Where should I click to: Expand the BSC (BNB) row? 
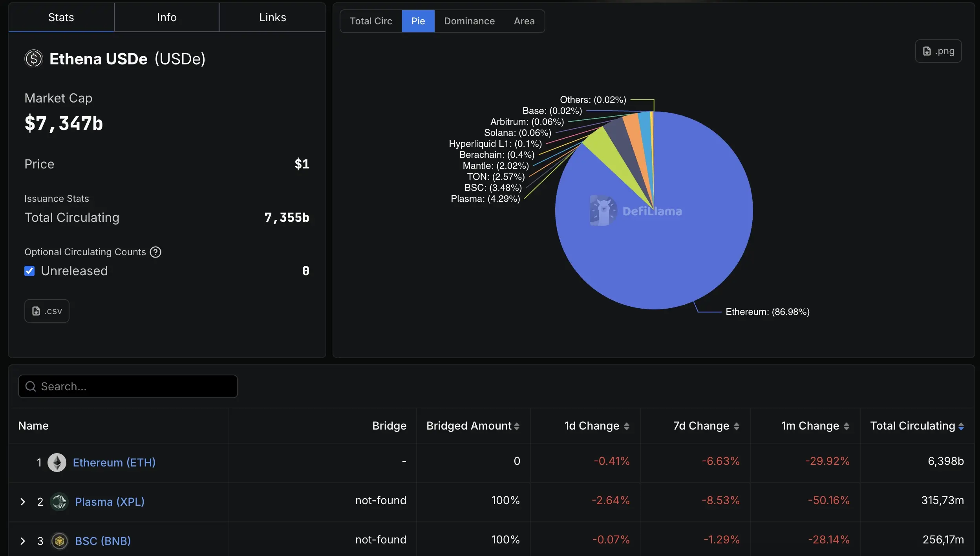(23, 541)
